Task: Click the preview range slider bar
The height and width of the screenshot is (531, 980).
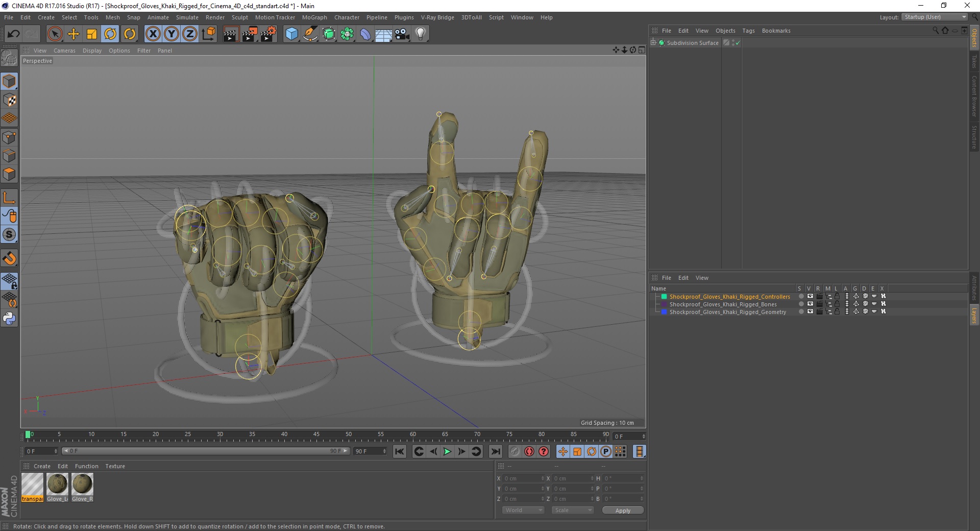Action: (206, 451)
